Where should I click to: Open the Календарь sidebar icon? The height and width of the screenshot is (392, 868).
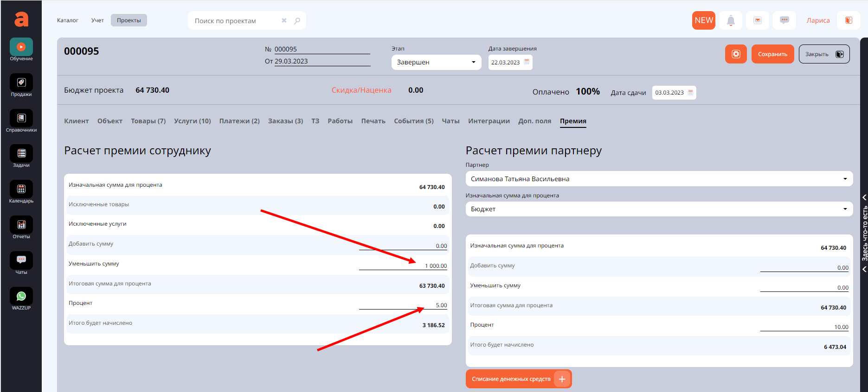pos(21,190)
